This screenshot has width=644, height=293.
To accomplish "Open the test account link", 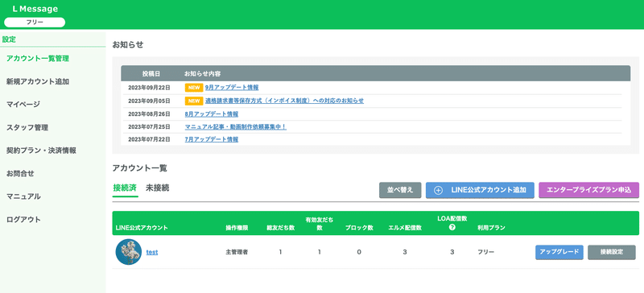I will [152, 252].
